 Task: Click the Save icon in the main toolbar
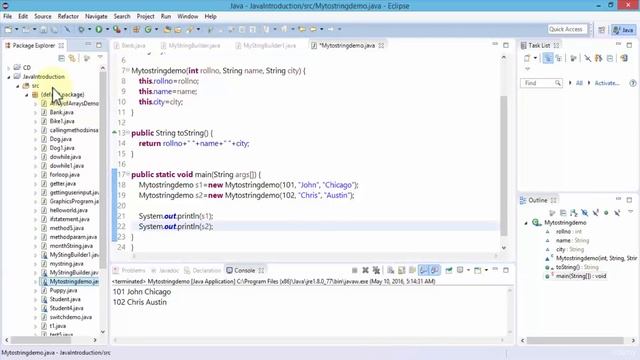click(x=43, y=29)
